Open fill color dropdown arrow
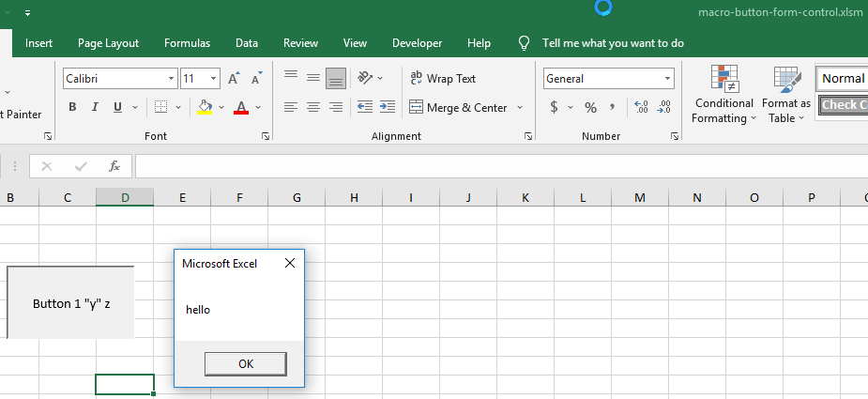 tap(221, 107)
